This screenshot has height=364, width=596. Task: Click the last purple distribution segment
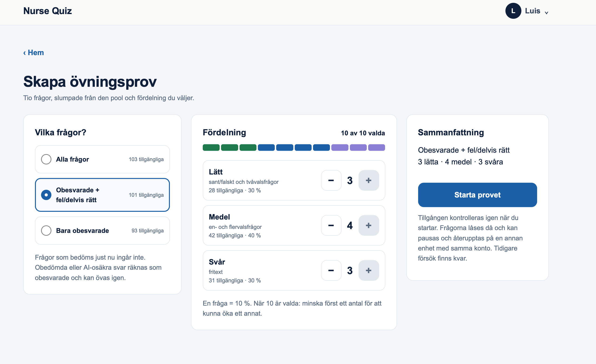376,148
